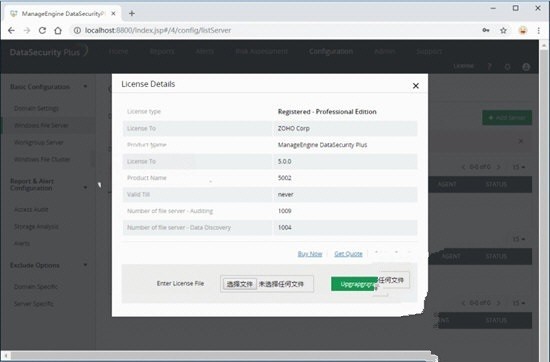Screen dimensions: 550x362
Task: Switch to the Reports tab
Action: pos(162,52)
